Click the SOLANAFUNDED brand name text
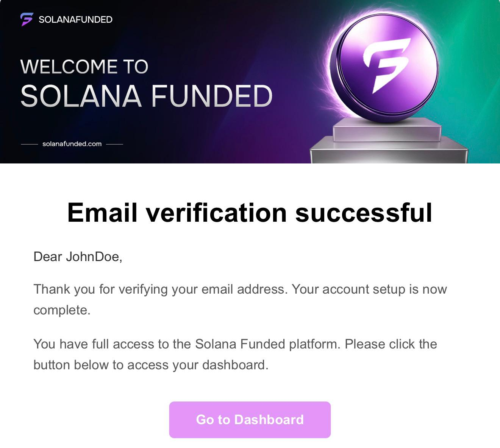This screenshot has height=448, width=500. click(x=75, y=20)
